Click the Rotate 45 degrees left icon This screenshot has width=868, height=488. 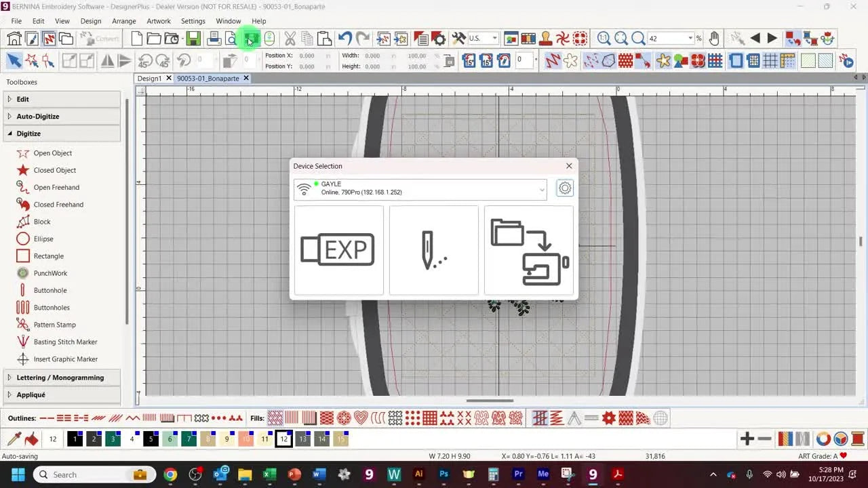click(145, 62)
